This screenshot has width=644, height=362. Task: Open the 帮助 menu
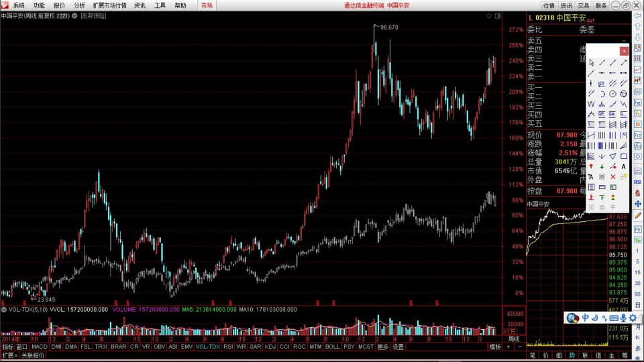[180, 5]
